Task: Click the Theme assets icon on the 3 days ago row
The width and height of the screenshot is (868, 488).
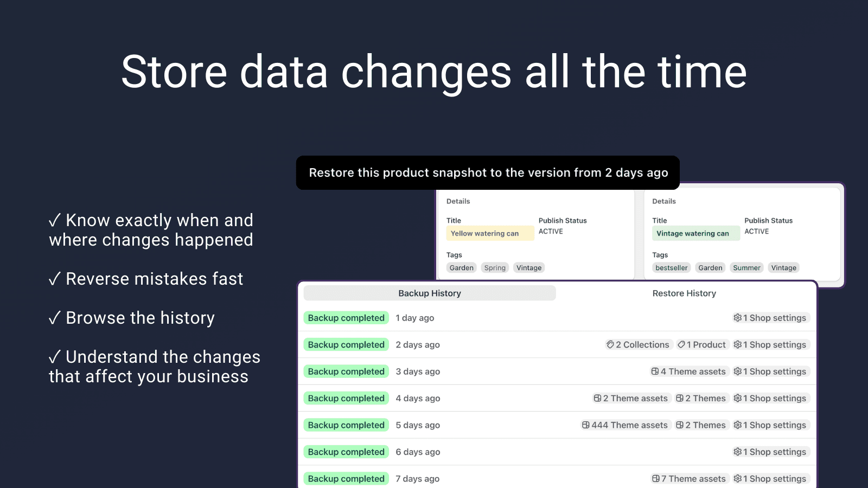Action: [654, 371]
